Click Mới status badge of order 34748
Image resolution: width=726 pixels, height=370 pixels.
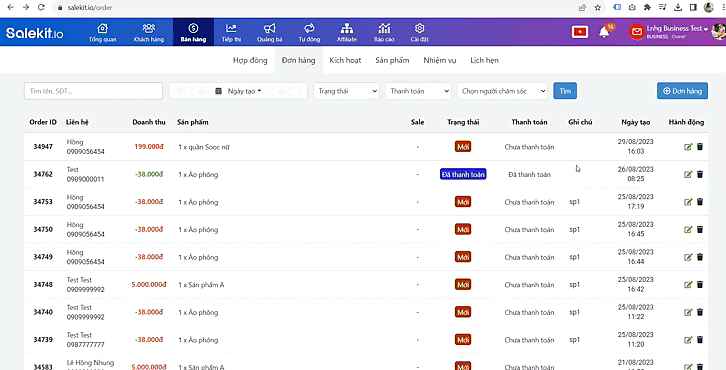point(463,285)
